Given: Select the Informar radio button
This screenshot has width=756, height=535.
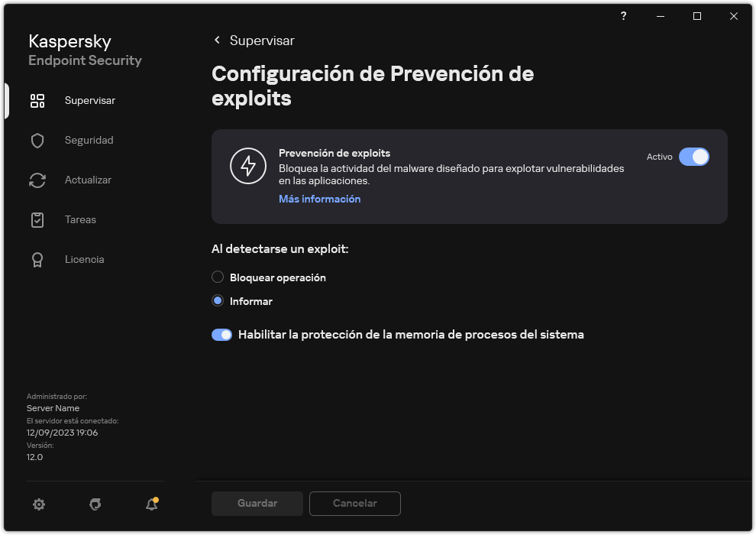Looking at the screenshot, I should (x=218, y=300).
